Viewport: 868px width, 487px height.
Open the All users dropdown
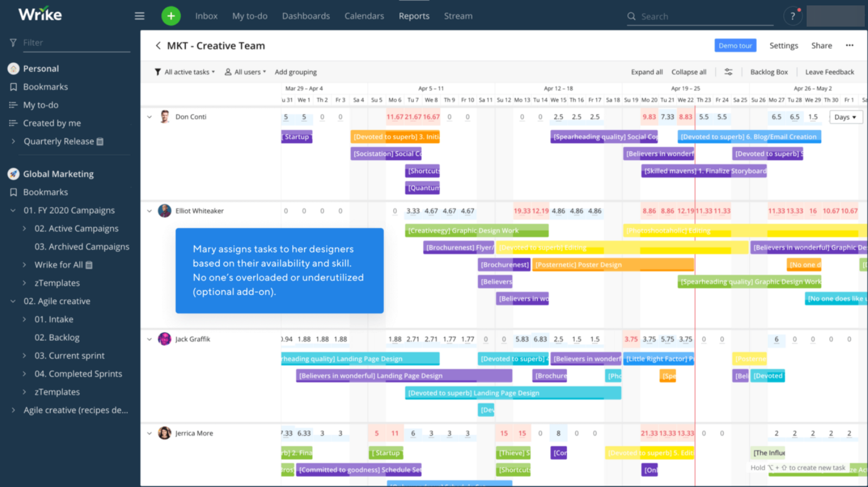246,72
